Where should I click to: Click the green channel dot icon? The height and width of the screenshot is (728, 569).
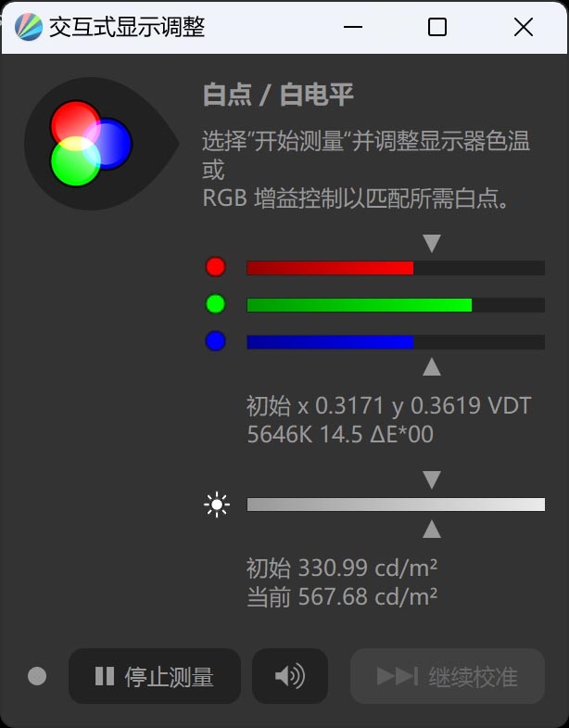click(215, 304)
